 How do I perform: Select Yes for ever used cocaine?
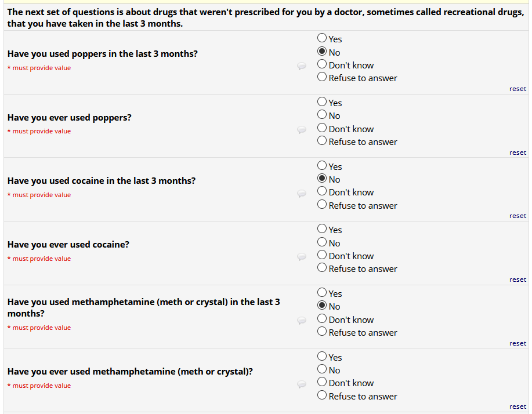click(x=322, y=229)
